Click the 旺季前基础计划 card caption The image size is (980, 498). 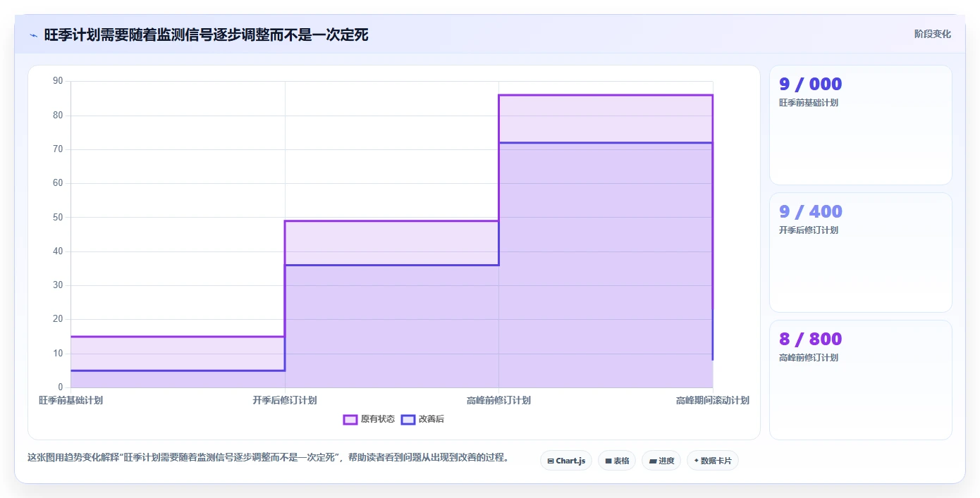point(809,103)
